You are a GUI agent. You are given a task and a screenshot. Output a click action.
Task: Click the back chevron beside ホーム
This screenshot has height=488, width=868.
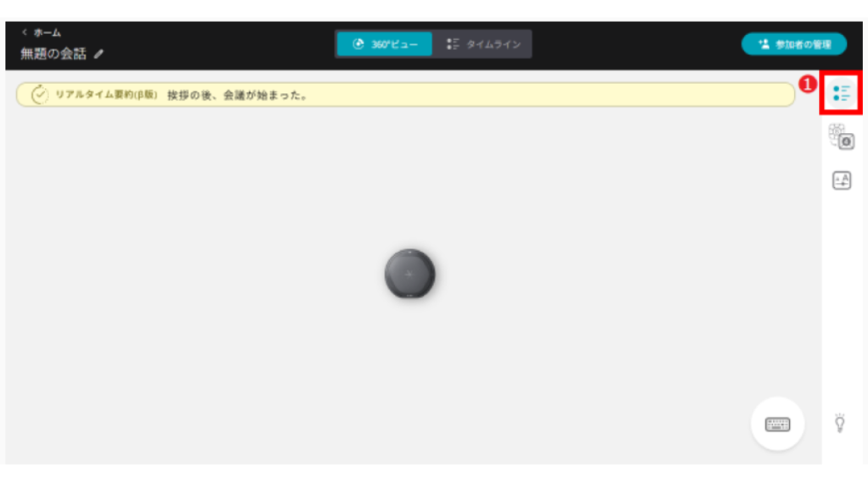(x=25, y=32)
